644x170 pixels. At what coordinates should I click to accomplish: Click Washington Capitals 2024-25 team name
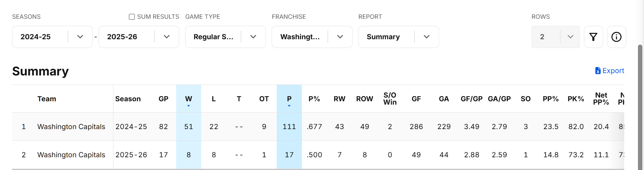point(71,127)
